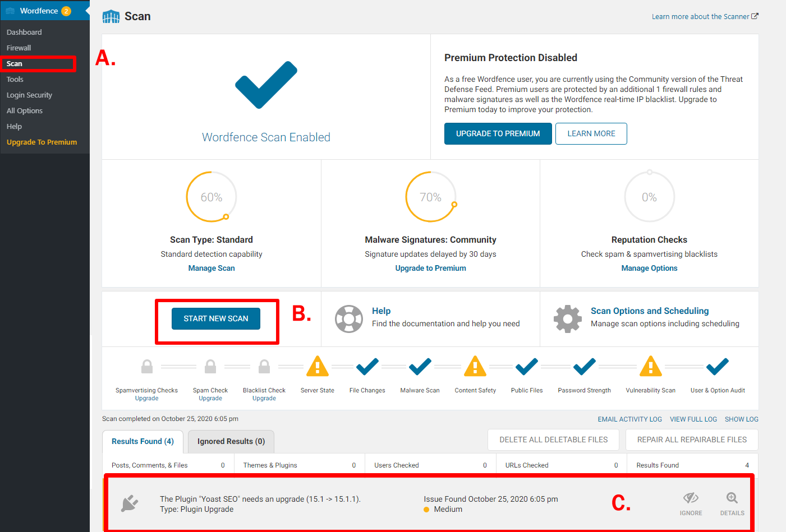Viewport: 786px width, 532px height.
Task: Ignore the Yoast SEO upgrade issue
Action: click(x=691, y=504)
